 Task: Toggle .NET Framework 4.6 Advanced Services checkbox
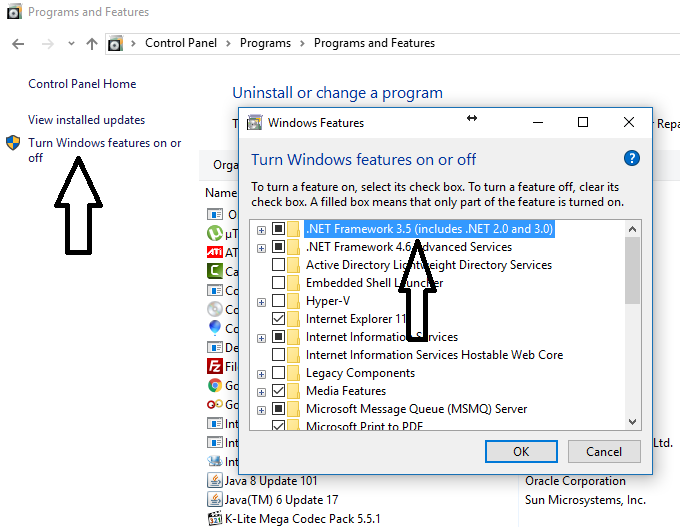(278, 246)
